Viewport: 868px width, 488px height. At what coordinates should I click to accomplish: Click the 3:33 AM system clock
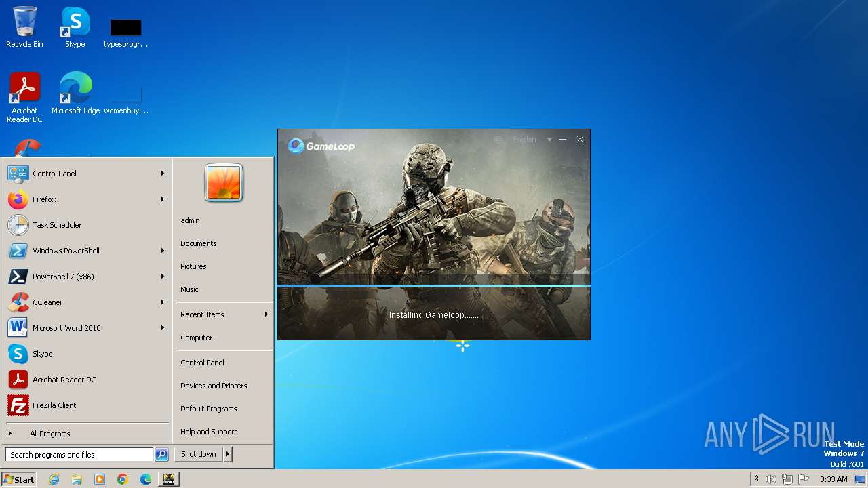833,479
